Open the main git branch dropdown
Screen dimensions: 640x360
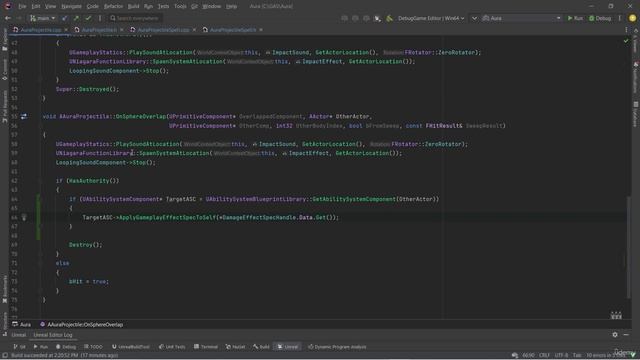pos(42,18)
